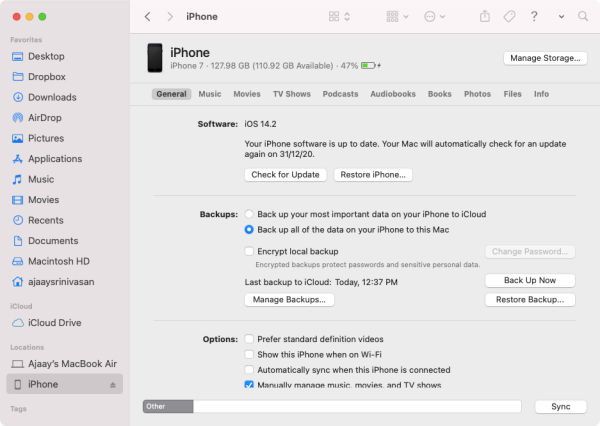Switch to the Podcasts tab
This screenshot has height=426, width=600.
point(340,94)
